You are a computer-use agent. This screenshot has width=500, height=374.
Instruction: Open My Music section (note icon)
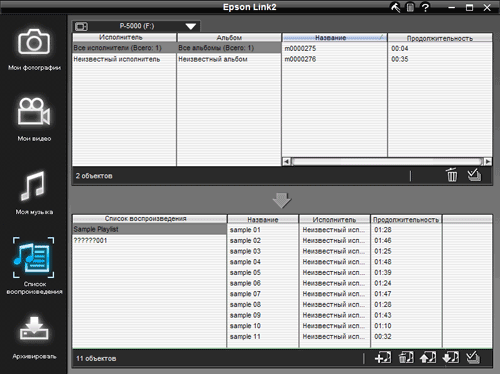33,186
